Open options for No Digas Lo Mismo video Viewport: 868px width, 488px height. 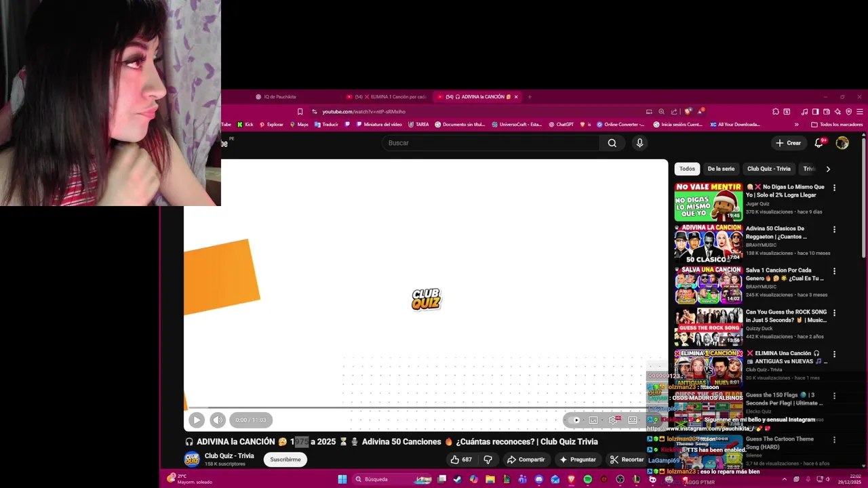click(x=834, y=188)
